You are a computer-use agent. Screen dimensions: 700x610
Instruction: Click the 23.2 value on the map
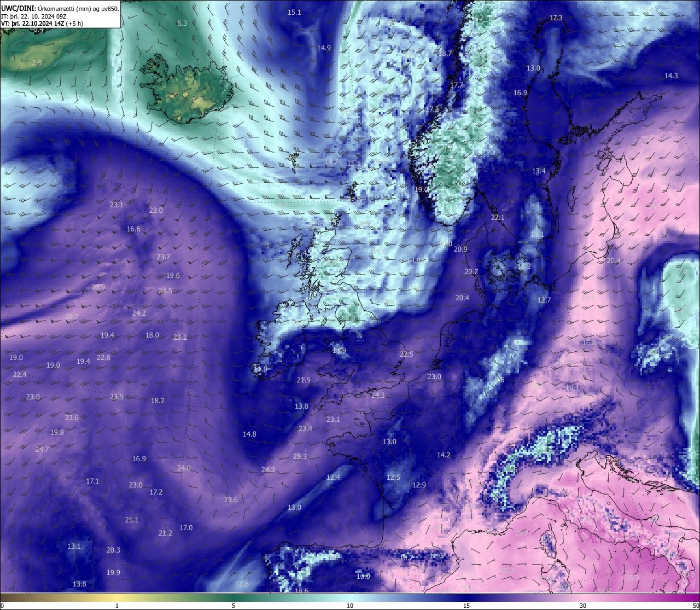pos(180,338)
